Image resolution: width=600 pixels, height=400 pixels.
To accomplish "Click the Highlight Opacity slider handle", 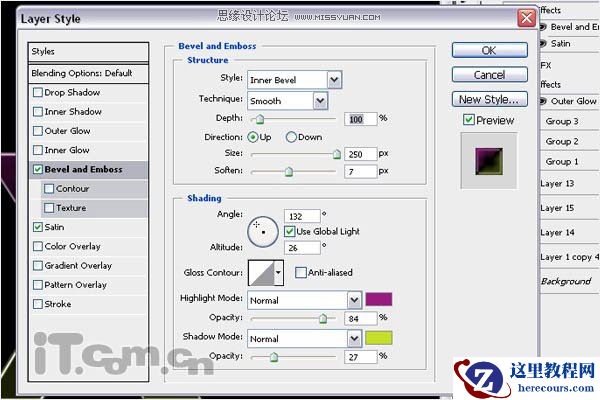I will coord(323,318).
